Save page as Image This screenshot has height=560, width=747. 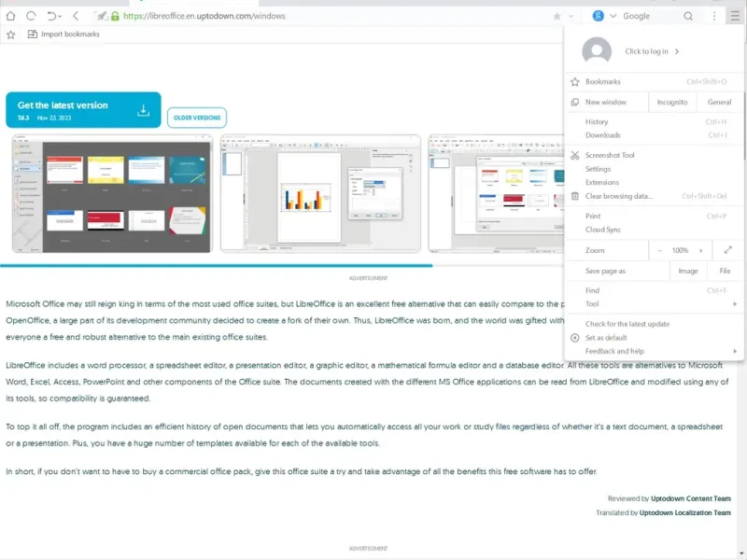pyautogui.click(x=687, y=271)
